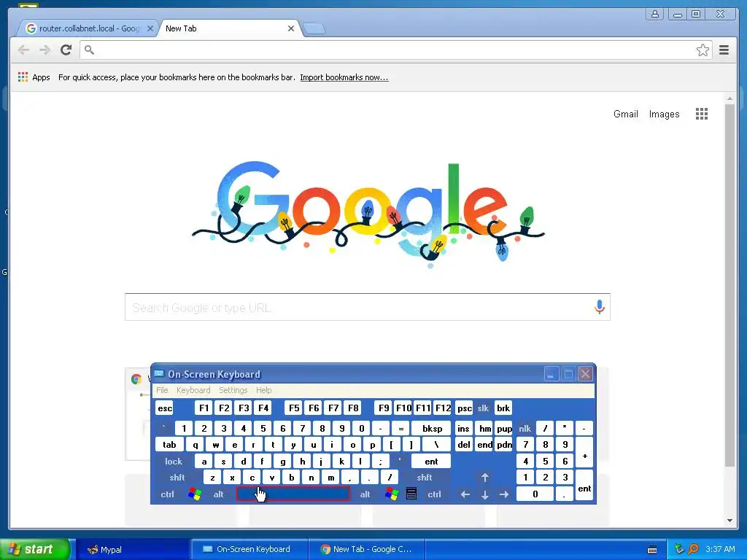Click the psc print screen key
This screenshot has width=747, height=560.
point(465,408)
